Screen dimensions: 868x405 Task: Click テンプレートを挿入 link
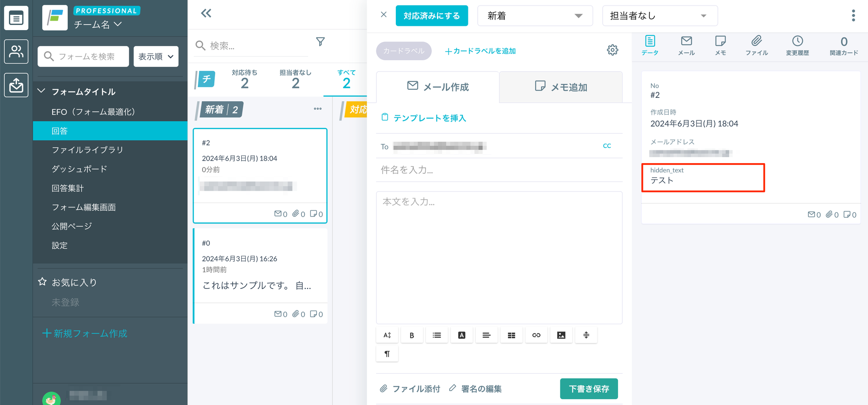[x=424, y=118]
